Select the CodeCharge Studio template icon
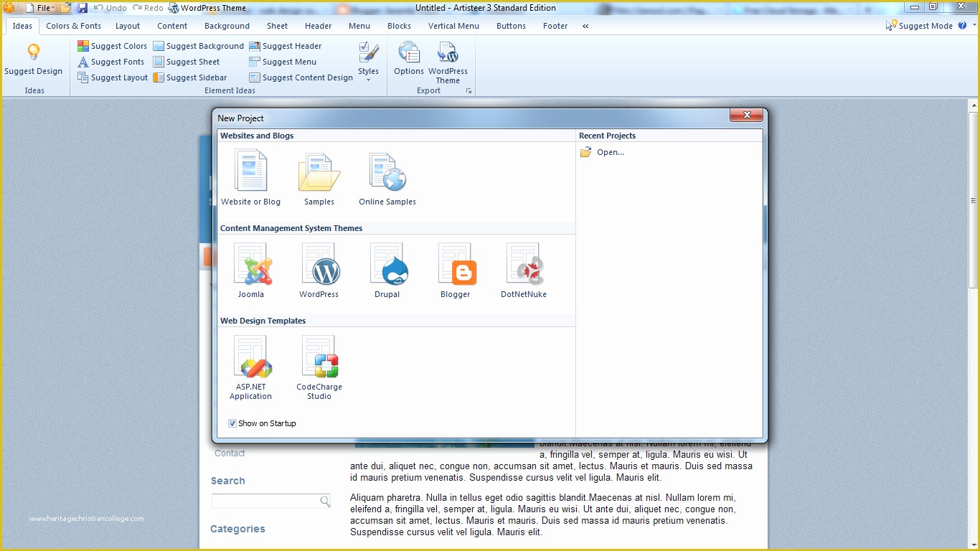This screenshot has height=551, width=980. coord(319,357)
